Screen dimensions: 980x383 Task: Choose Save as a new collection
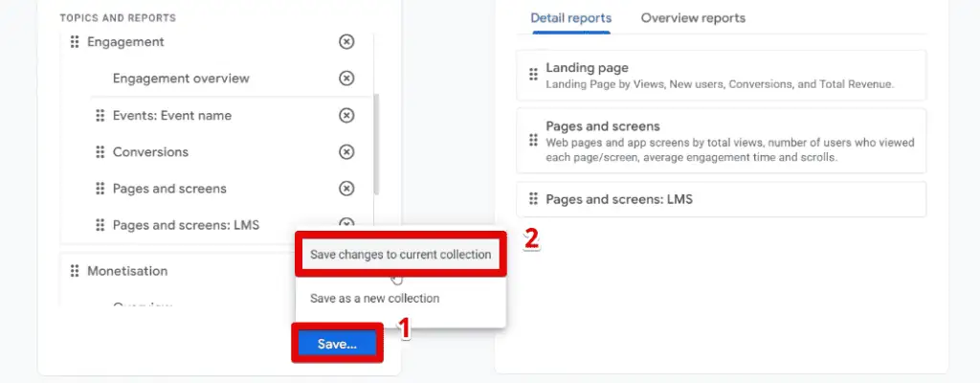[375, 298]
